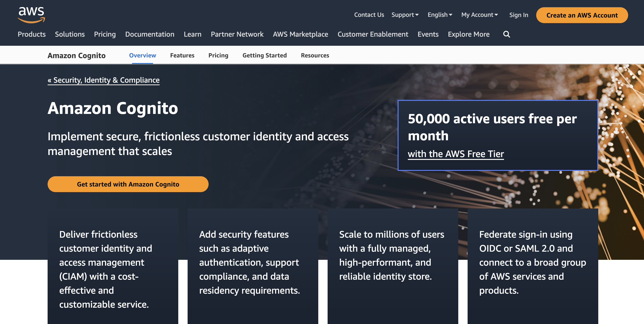Open the Explore More menu
The height and width of the screenshot is (324, 644).
(469, 34)
